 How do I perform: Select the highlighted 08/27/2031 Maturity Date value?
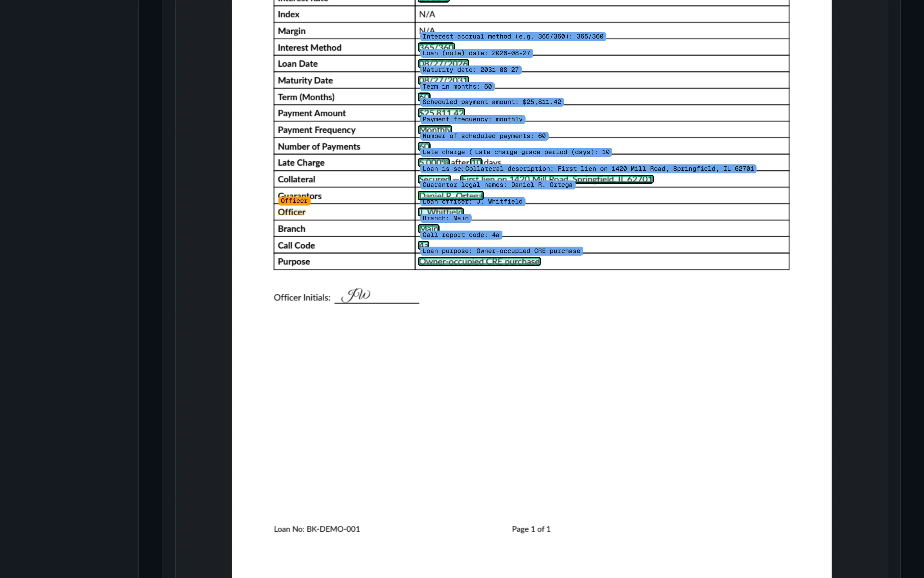tap(443, 80)
